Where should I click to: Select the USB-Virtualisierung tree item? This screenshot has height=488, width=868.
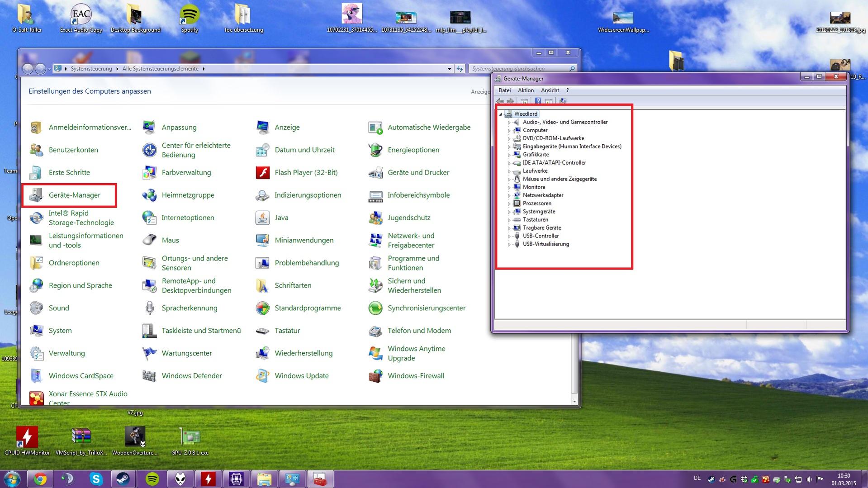coord(546,244)
